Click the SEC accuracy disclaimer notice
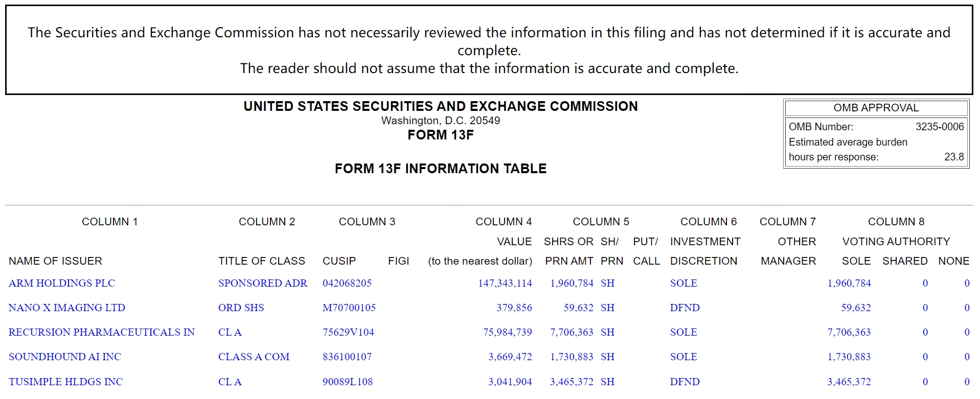Viewport: 980px width, 399px height. tap(489, 50)
